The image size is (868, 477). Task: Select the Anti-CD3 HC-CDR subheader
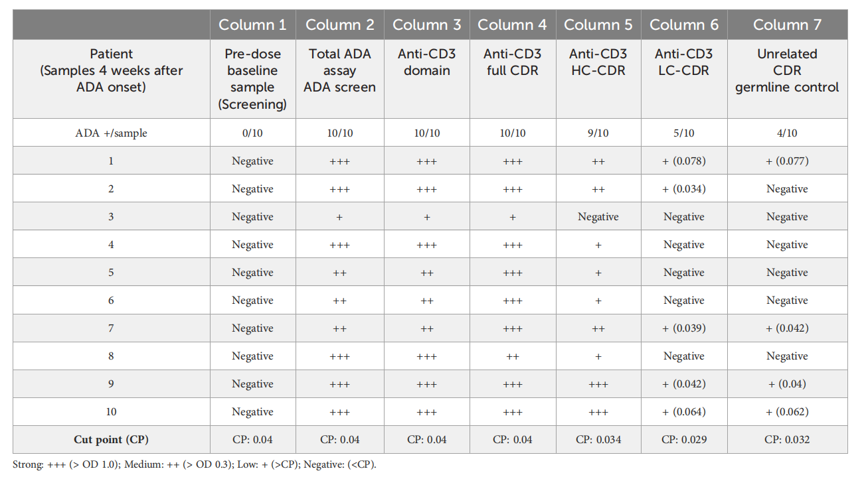[x=598, y=62]
